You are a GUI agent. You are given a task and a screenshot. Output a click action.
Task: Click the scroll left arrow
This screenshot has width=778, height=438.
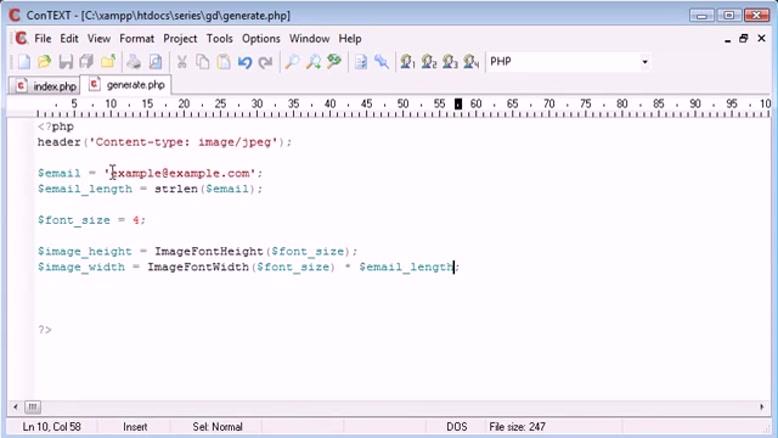pyautogui.click(x=15, y=407)
